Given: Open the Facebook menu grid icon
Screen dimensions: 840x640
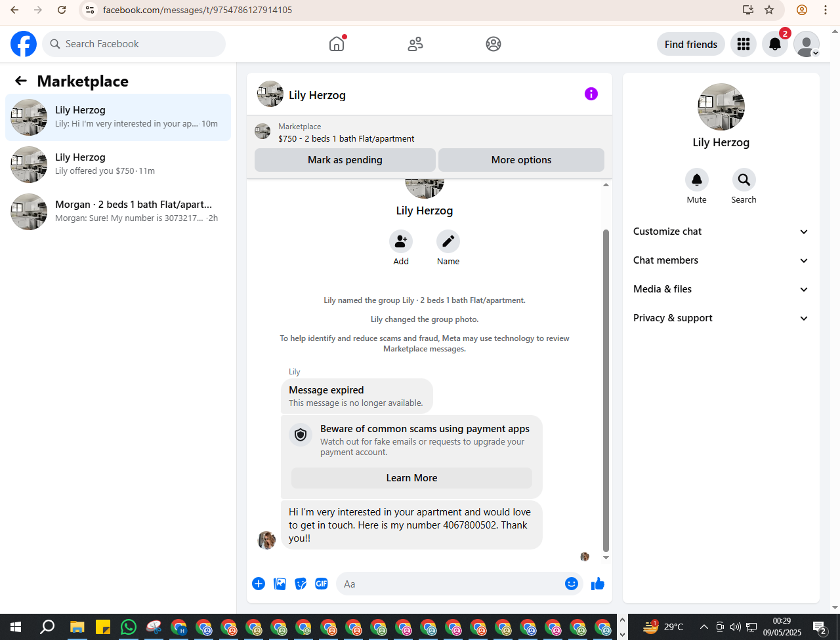Looking at the screenshot, I should click(744, 44).
